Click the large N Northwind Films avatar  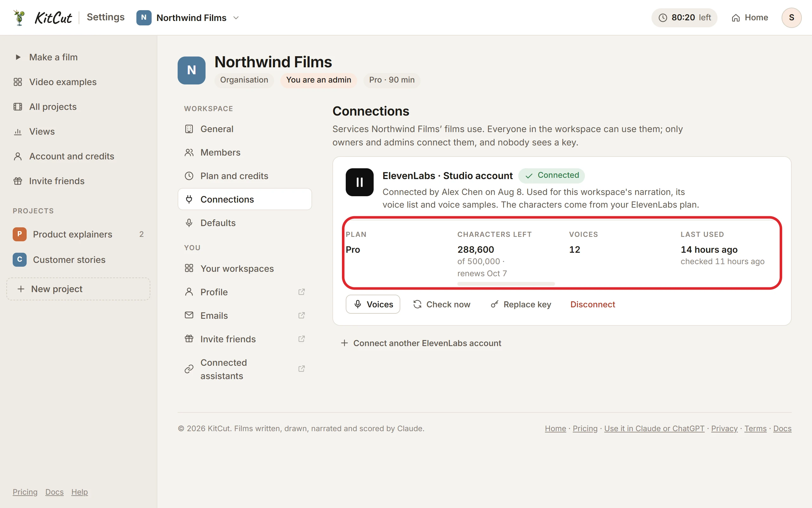192,70
